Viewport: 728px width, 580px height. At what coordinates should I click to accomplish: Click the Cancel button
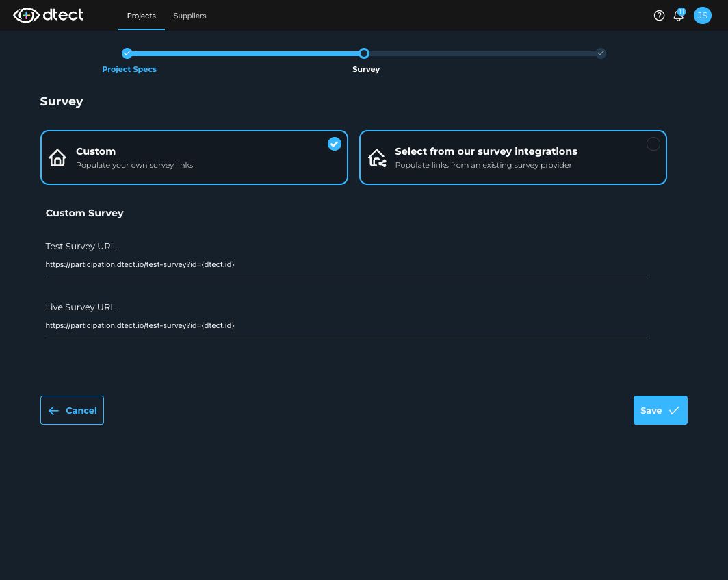coord(72,410)
